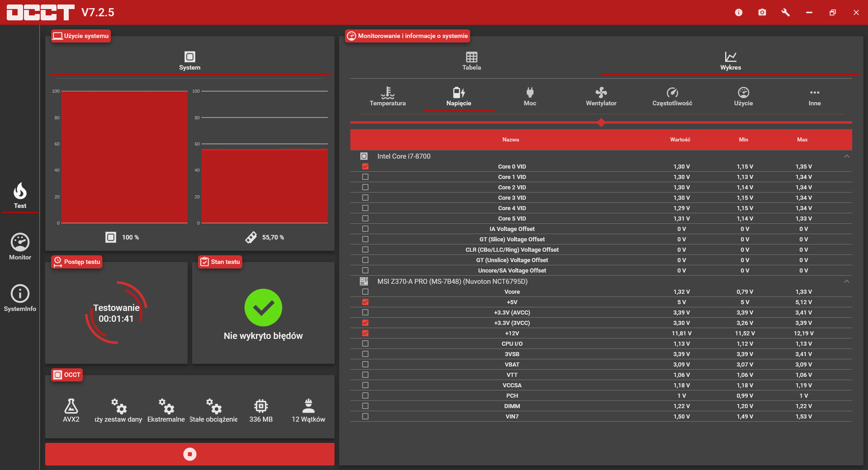This screenshot has height=470, width=868.
Task: Show Napięcie voltage sensors
Action: click(x=459, y=96)
